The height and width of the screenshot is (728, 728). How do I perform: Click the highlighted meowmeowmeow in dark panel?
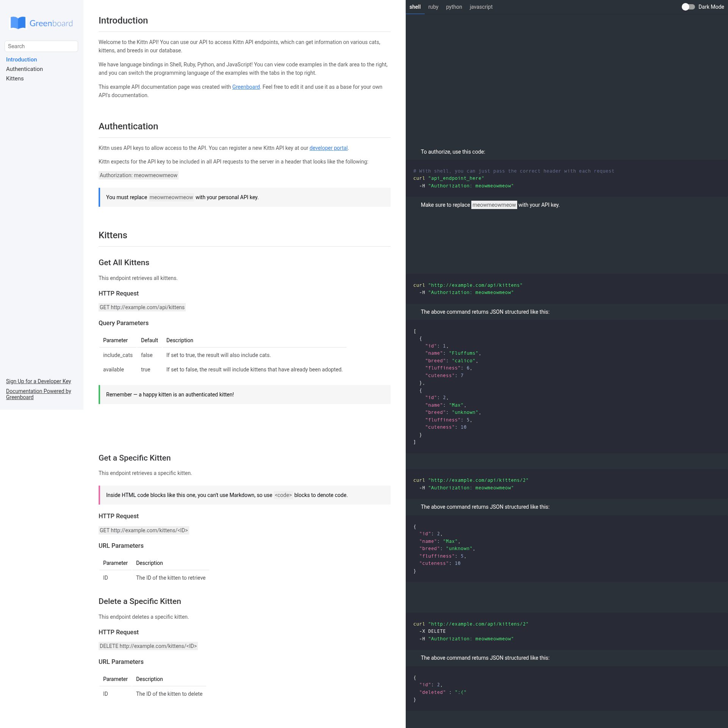click(x=494, y=205)
